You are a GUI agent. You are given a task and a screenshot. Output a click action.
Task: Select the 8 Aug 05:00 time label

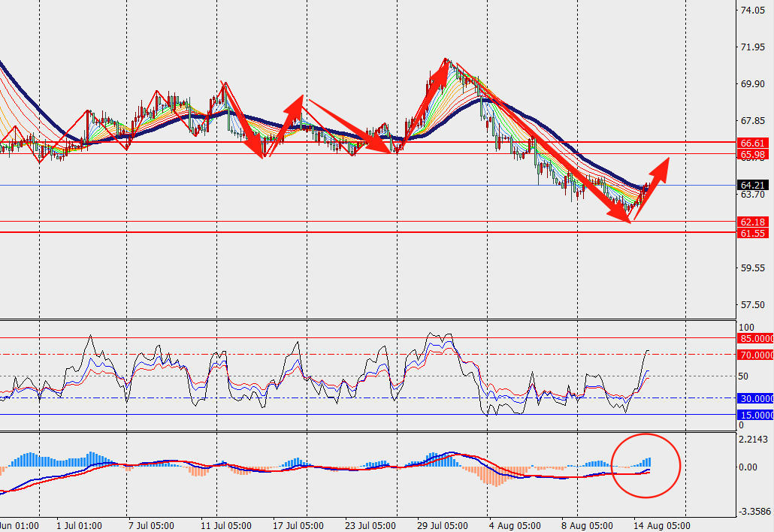click(x=587, y=525)
